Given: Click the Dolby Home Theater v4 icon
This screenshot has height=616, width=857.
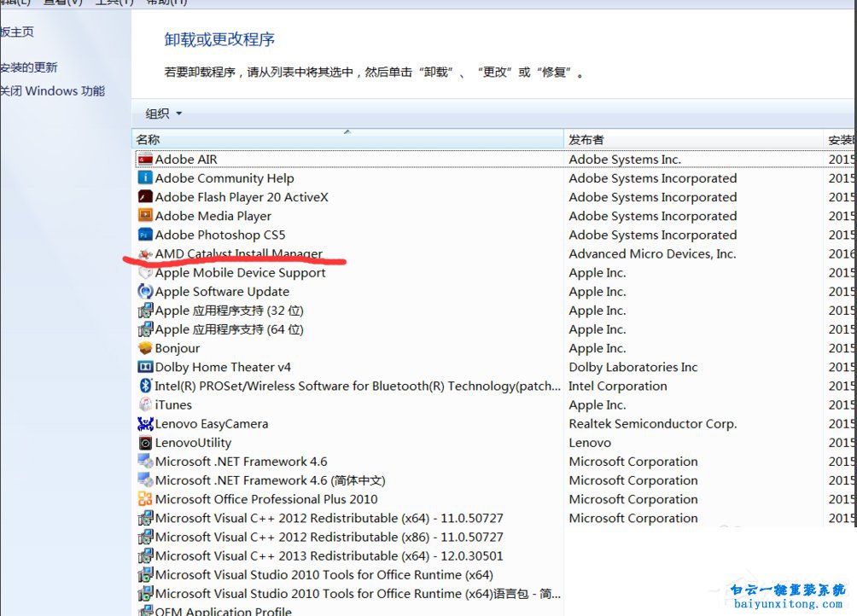Looking at the screenshot, I should tap(146, 367).
